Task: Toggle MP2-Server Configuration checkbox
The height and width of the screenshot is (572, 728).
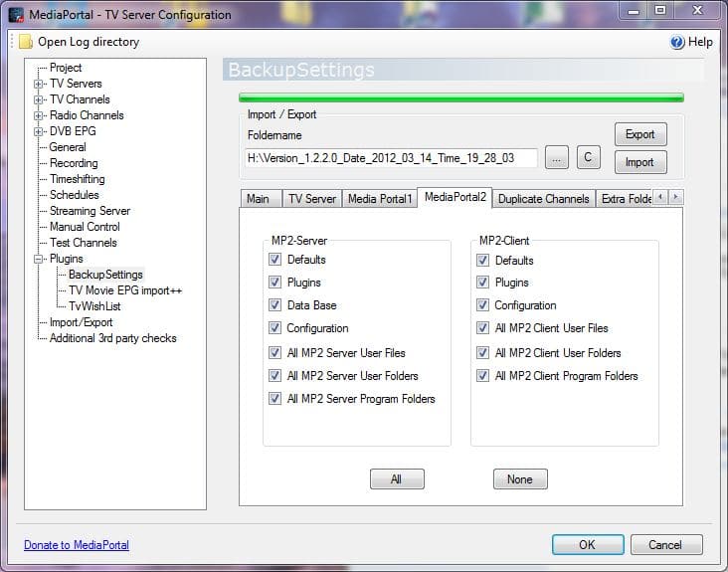Action: click(274, 328)
